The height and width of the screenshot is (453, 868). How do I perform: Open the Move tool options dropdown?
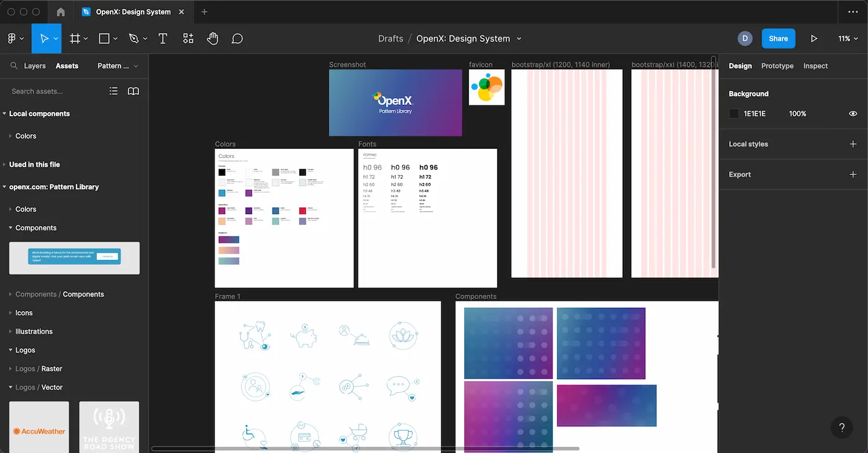click(56, 38)
